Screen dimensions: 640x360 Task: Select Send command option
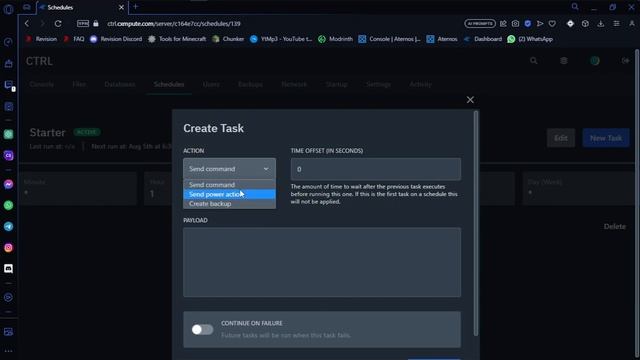pyautogui.click(x=229, y=184)
